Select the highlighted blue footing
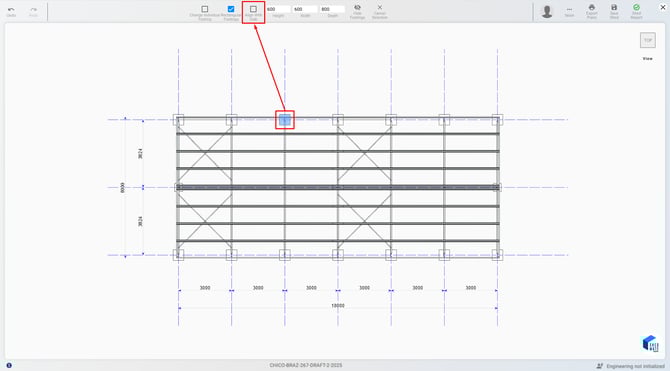670x371 pixels. tap(285, 120)
